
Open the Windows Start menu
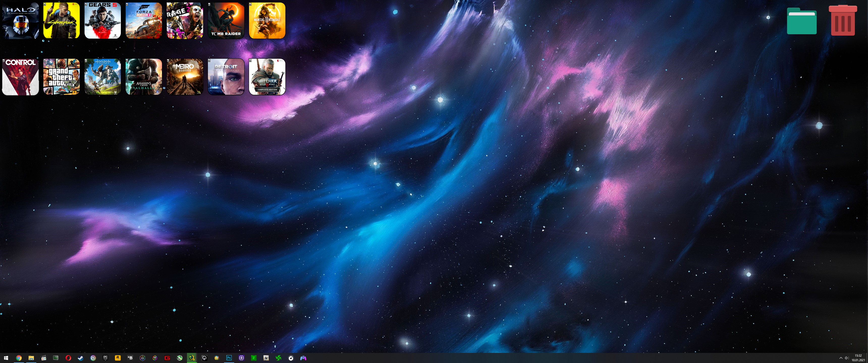(6, 358)
